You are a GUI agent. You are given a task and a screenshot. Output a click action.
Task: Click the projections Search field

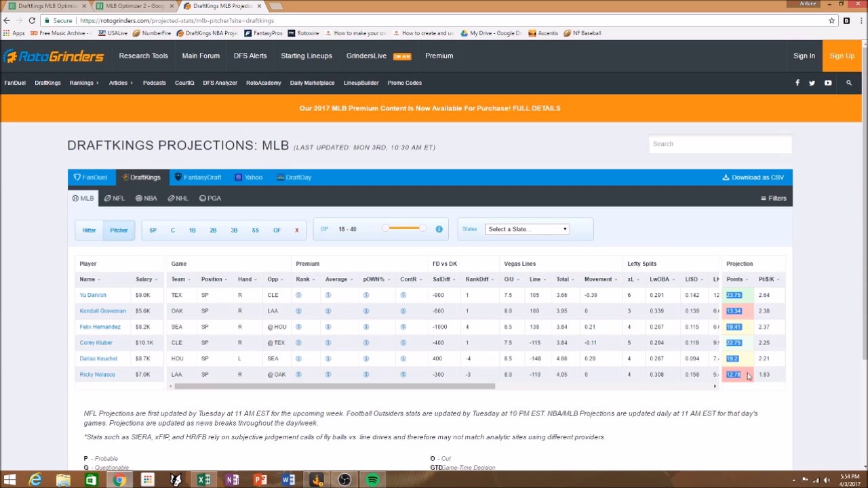tap(720, 144)
